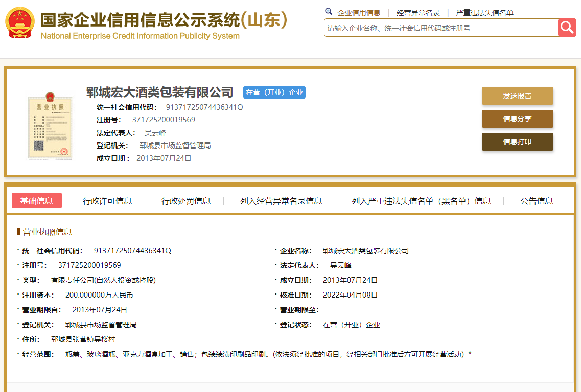
Task: Click the company name heading 郓城宏大酒类包装有限公司
Action: coord(159,92)
